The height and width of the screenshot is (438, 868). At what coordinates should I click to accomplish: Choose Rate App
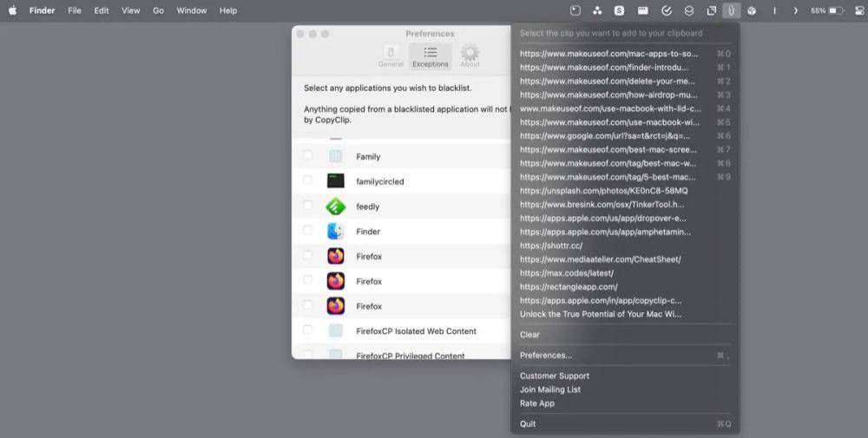coord(625,403)
